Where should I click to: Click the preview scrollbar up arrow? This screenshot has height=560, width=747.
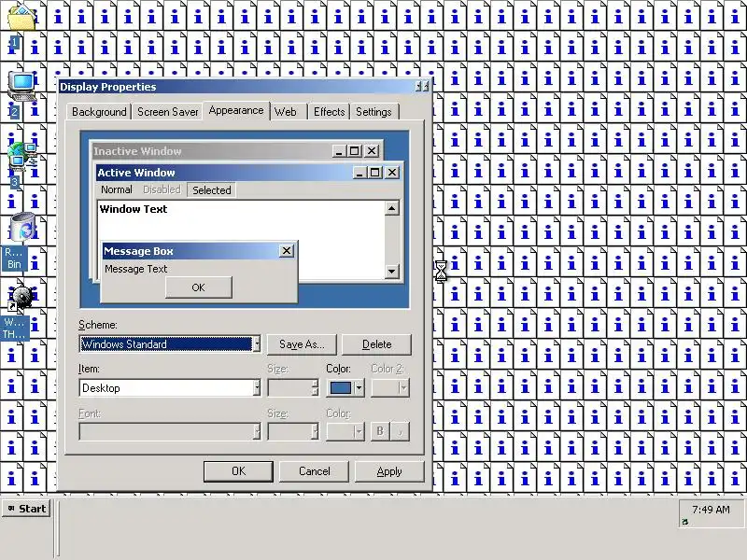pyautogui.click(x=391, y=208)
